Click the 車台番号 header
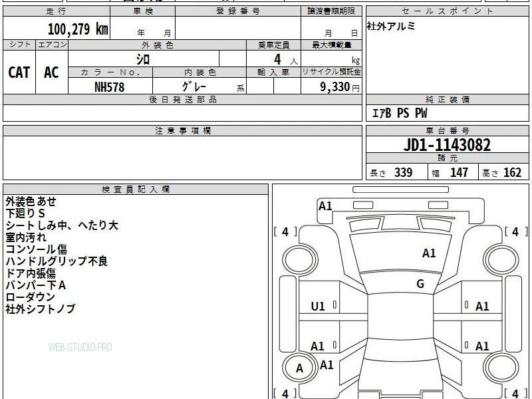 (x=447, y=130)
